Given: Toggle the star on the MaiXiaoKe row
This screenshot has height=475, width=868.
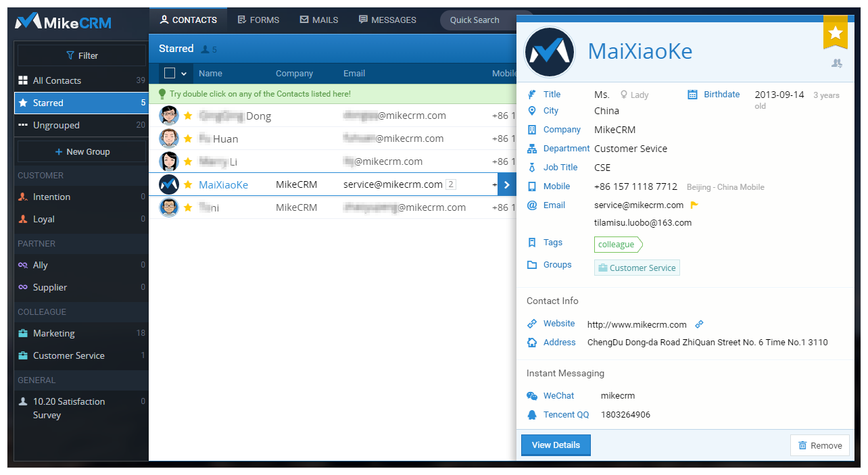Looking at the screenshot, I should coord(188,184).
